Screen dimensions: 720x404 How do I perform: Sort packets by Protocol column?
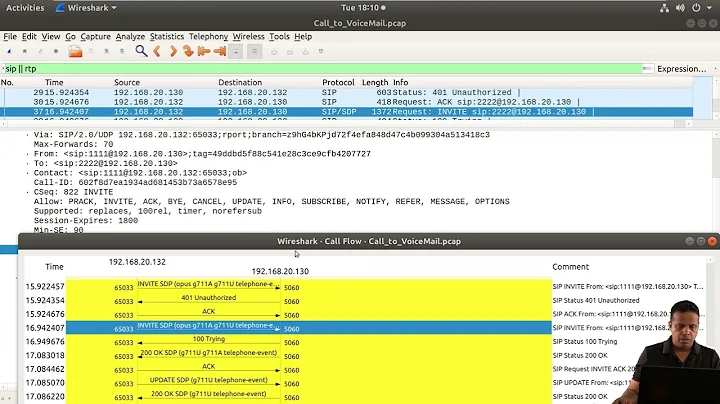click(x=338, y=83)
